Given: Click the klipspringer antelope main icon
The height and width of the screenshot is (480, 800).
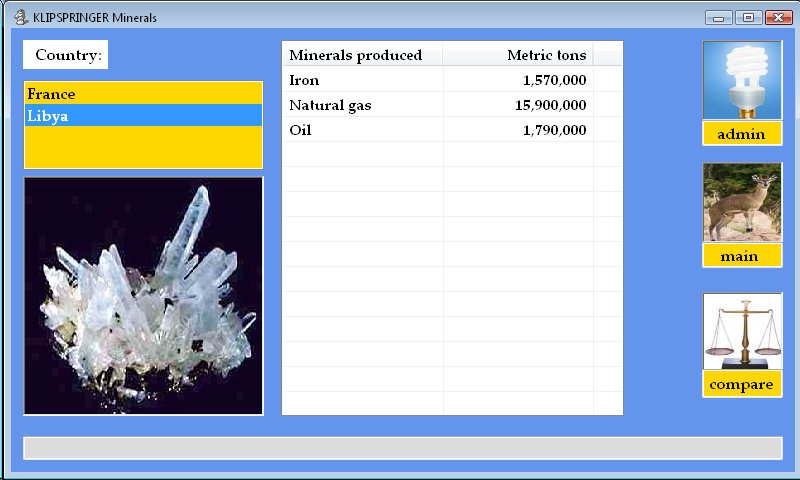Looking at the screenshot, I should pyautogui.click(x=741, y=203).
